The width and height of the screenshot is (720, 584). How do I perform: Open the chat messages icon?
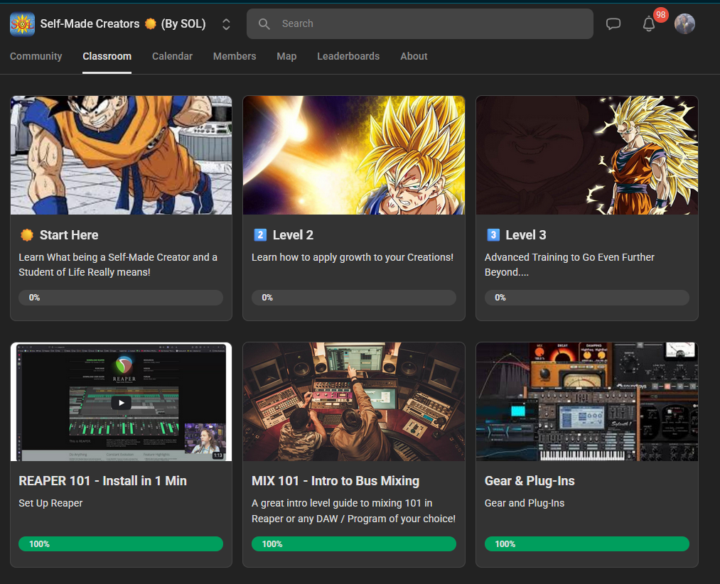click(x=613, y=24)
